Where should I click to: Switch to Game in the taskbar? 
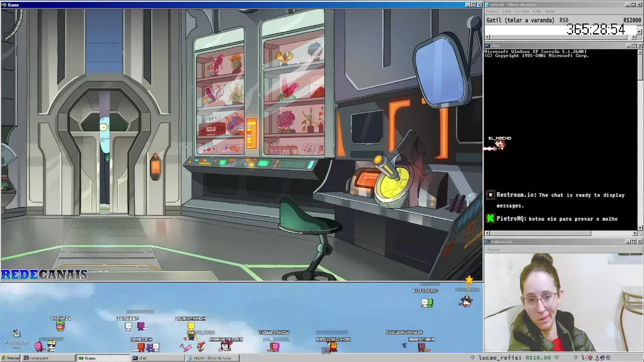coord(103,358)
